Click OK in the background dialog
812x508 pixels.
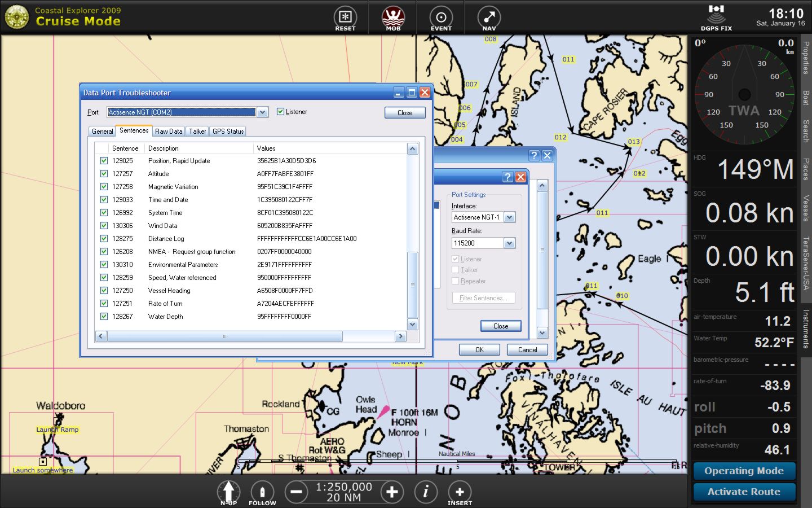[x=479, y=350]
